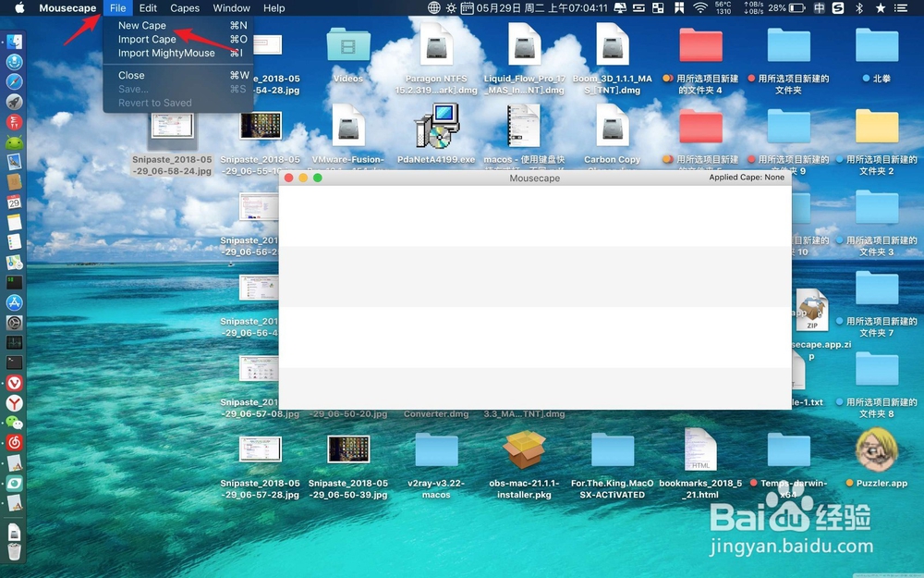
Task: Open Safari compass icon in dock
Action: click(14, 81)
